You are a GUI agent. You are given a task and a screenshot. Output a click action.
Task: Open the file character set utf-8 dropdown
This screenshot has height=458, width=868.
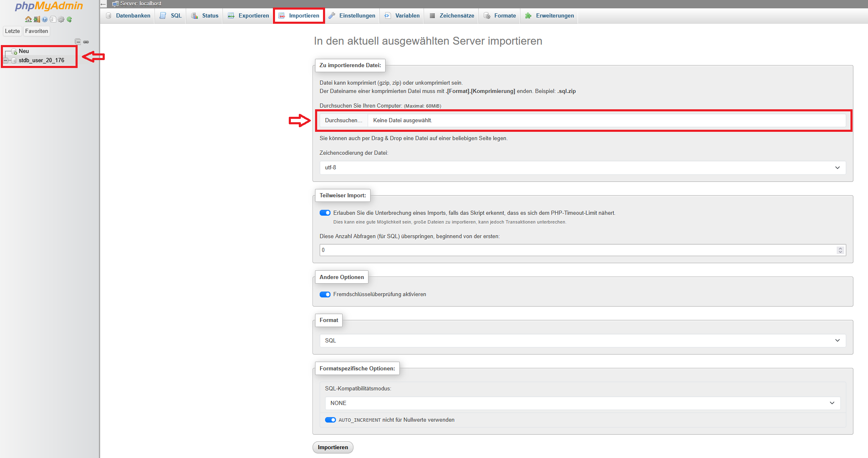tap(582, 168)
